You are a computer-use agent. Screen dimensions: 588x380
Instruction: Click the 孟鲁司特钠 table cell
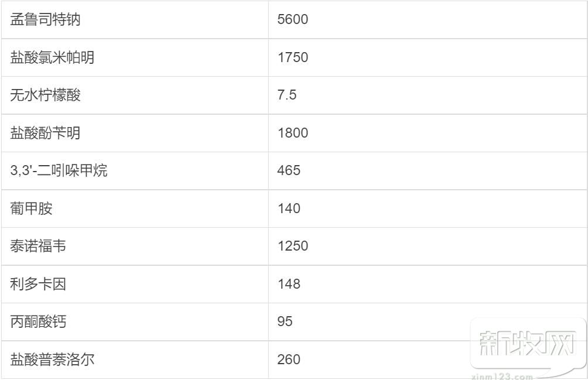[135, 19]
